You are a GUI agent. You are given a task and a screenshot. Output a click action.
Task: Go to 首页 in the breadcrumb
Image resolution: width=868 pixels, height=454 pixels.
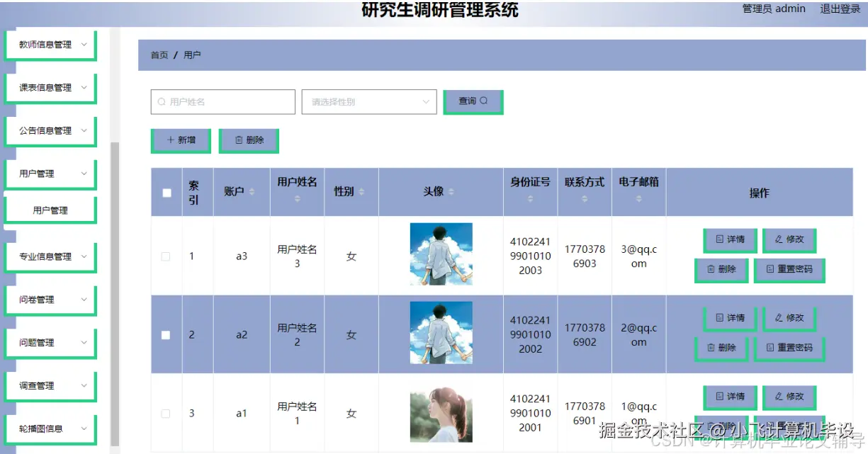(x=159, y=55)
